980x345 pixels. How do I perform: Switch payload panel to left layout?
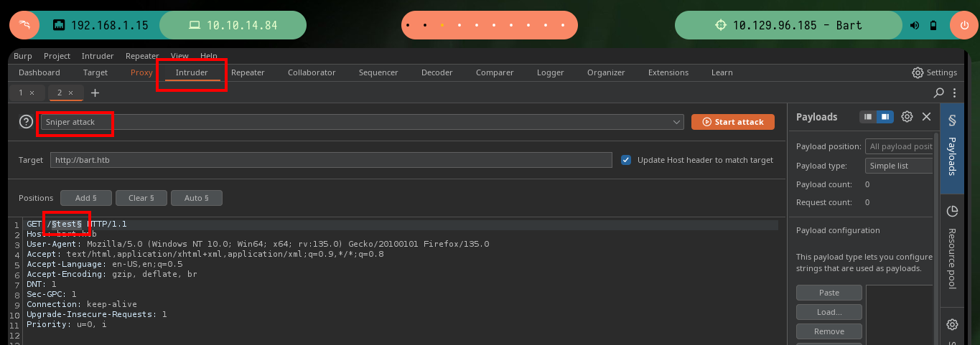coord(868,117)
